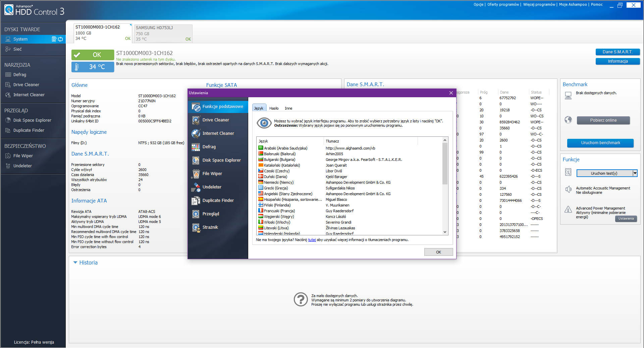Click the language list scrollbar up arrow
Image resolution: width=644 pixels, height=348 pixels.
point(445,140)
